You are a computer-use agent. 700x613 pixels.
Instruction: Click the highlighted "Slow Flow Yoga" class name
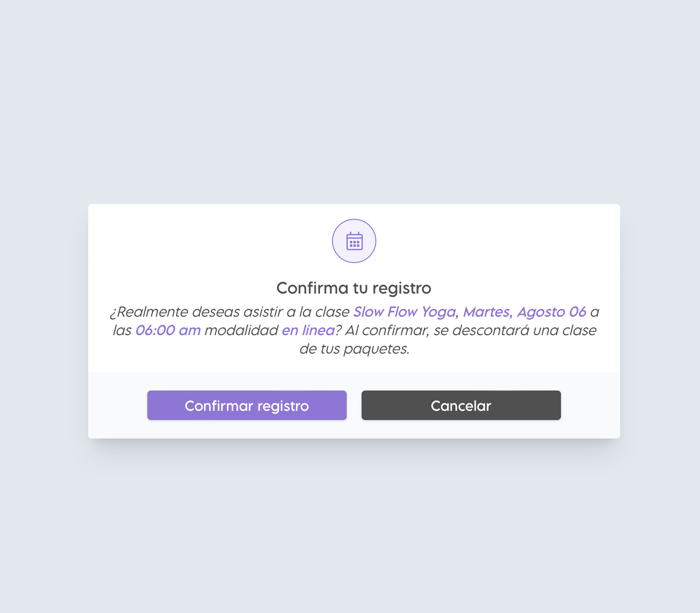tap(404, 312)
